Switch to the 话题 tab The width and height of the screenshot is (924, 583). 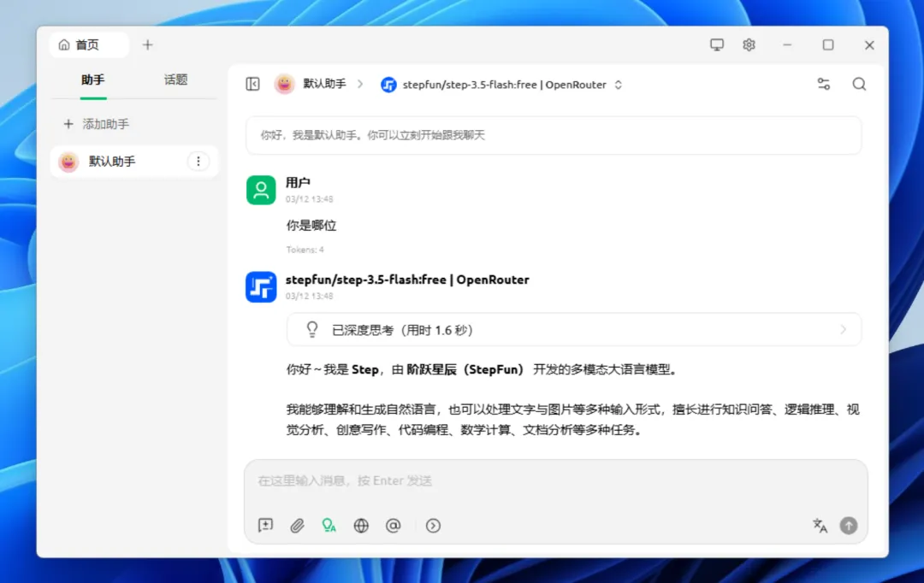(175, 79)
